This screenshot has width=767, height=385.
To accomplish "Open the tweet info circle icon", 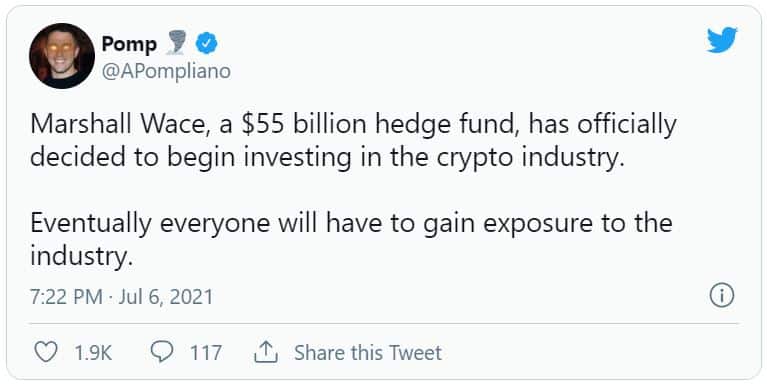I will coord(722,295).
